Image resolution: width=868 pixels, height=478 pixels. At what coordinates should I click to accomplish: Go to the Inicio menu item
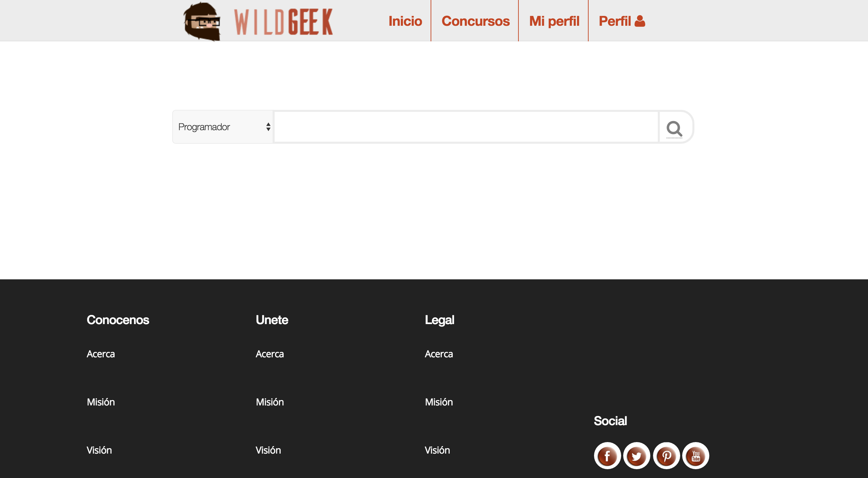(405, 21)
